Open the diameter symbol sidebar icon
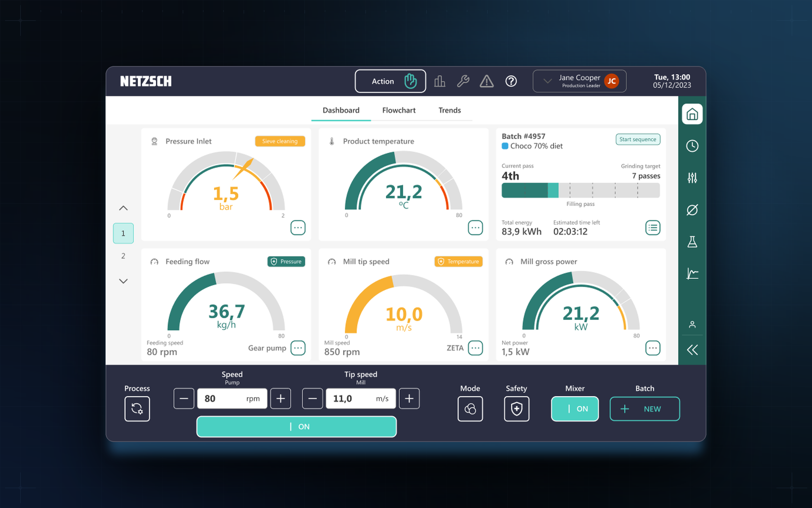812x508 pixels. click(692, 210)
